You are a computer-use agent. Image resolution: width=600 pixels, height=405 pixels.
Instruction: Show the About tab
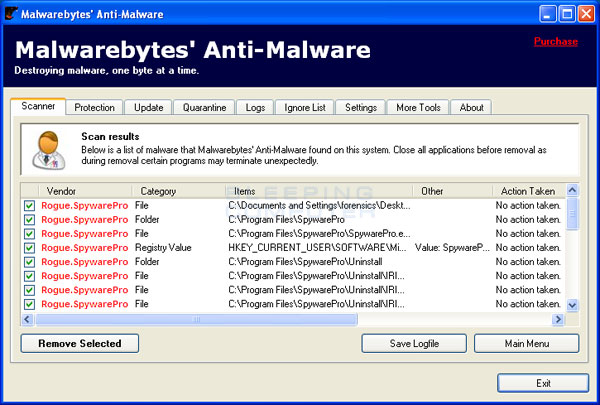[471, 108]
